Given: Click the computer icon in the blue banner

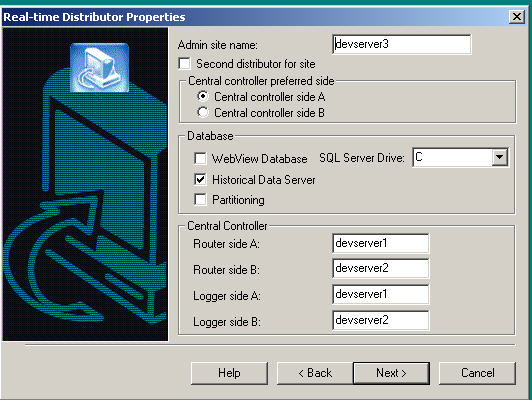Looking at the screenshot, I should [x=99, y=68].
